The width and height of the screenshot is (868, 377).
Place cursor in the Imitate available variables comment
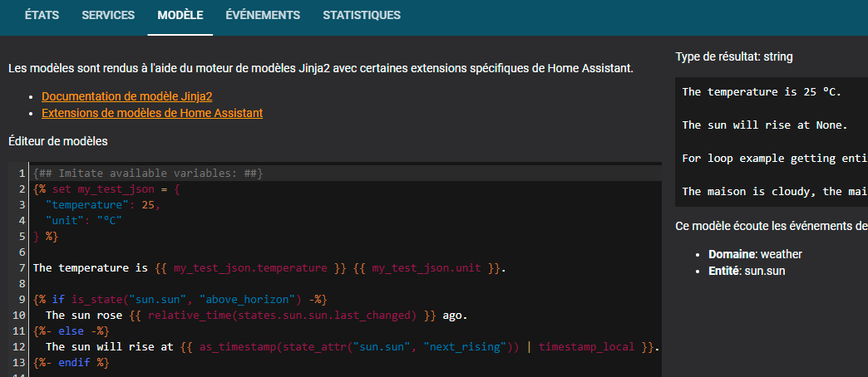tap(148, 173)
